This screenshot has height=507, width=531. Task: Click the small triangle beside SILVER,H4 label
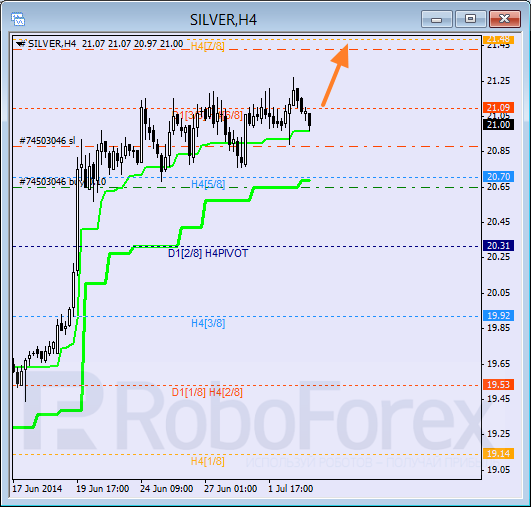click(21, 44)
